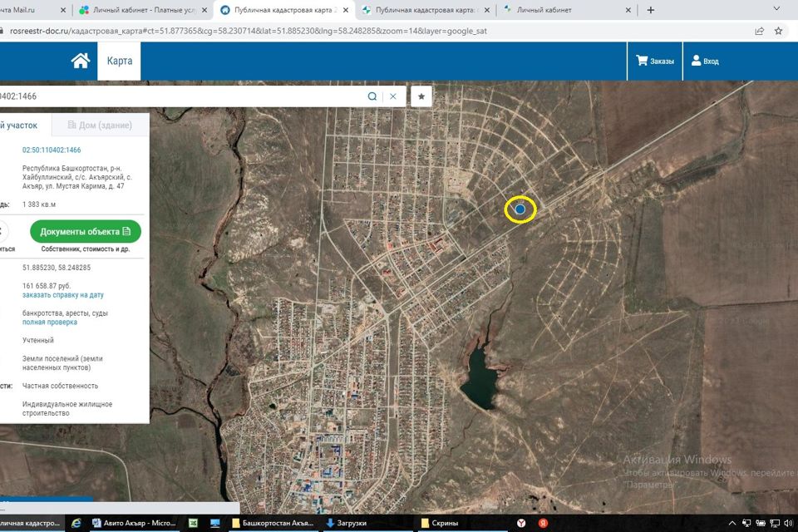The image size is (798, 532).
Task: Click the search magnifier icon
Action: (x=372, y=96)
